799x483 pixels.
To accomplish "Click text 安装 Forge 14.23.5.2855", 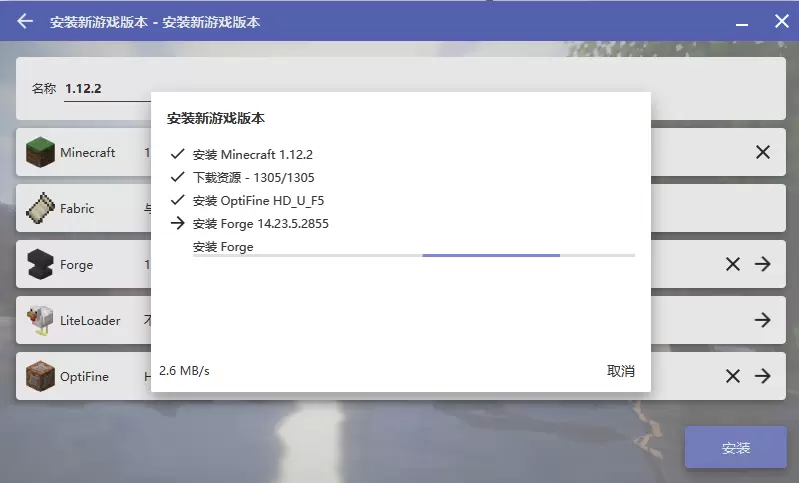I will pyautogui.click(x=260, y=224).
